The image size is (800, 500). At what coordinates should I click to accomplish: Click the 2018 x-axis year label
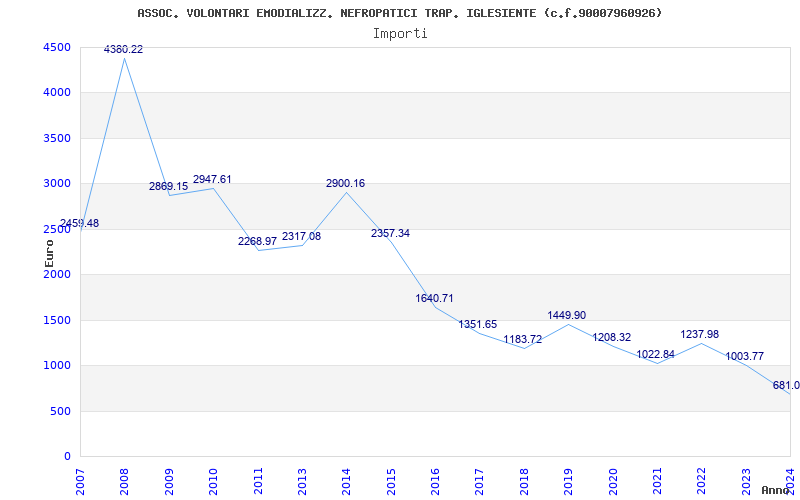click(x=523, y=480)
